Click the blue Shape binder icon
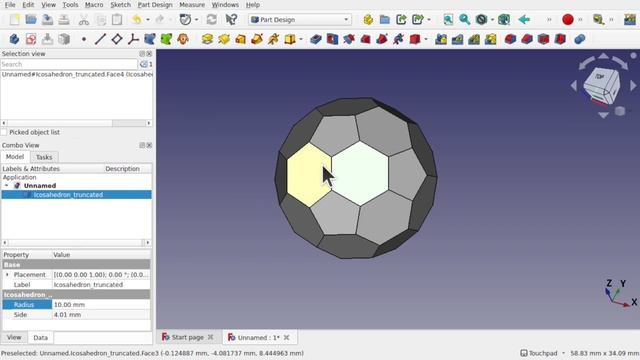Viewport: 640px width, 360px height. (150, 39)
